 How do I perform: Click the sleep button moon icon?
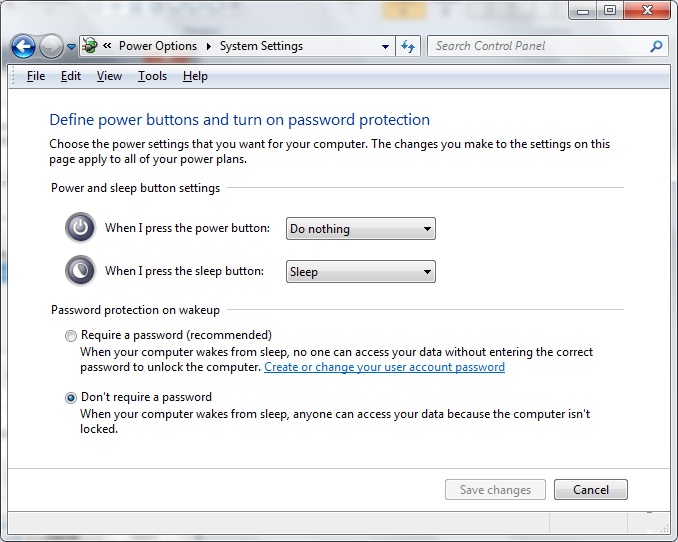tap(80, 271)
